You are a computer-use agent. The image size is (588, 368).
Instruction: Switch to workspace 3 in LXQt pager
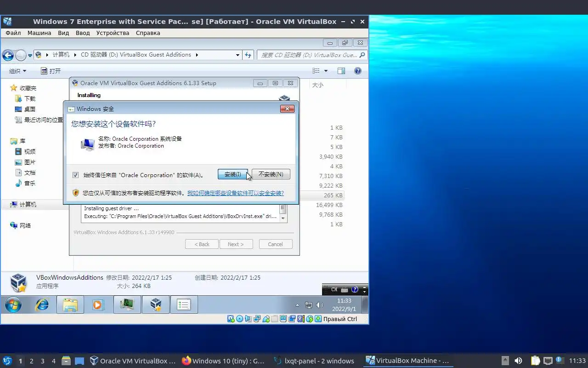point(42,361)
